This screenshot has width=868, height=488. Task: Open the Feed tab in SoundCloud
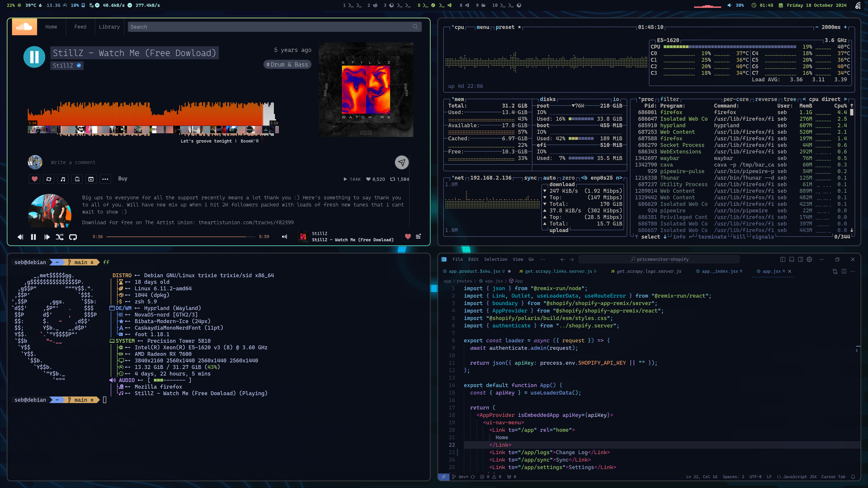[x=80, y=27]
